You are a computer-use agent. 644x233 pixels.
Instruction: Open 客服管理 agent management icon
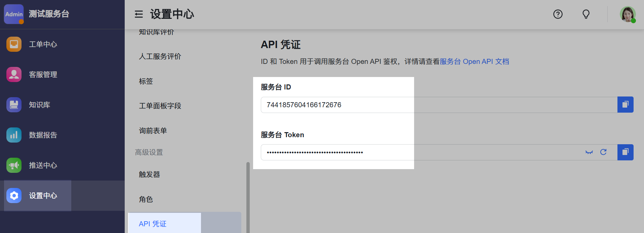pyautogui.click(x=14, y=74)
